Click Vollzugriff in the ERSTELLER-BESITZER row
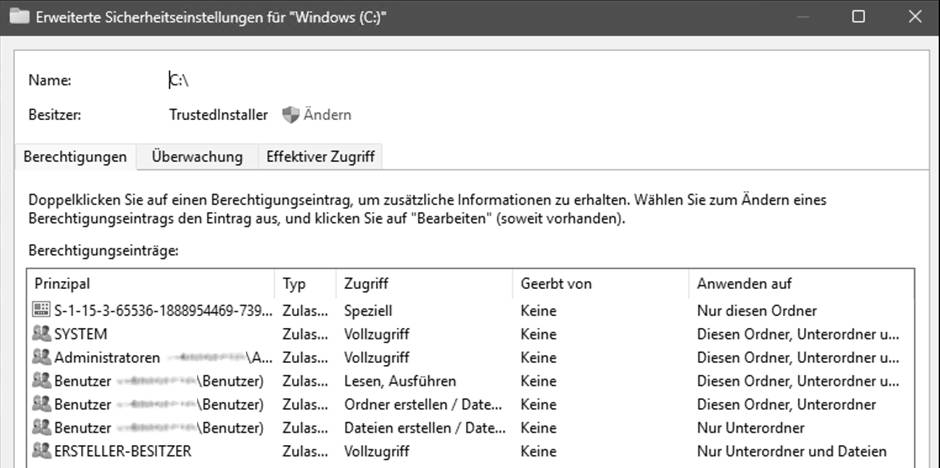940x468 pixels. coord(376,451)
